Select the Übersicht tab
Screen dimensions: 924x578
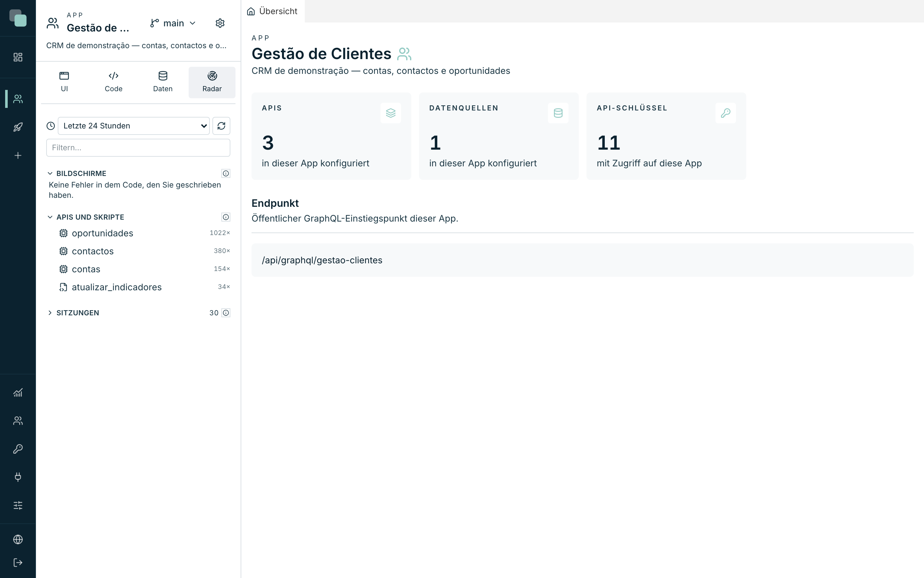pos(273,11)
